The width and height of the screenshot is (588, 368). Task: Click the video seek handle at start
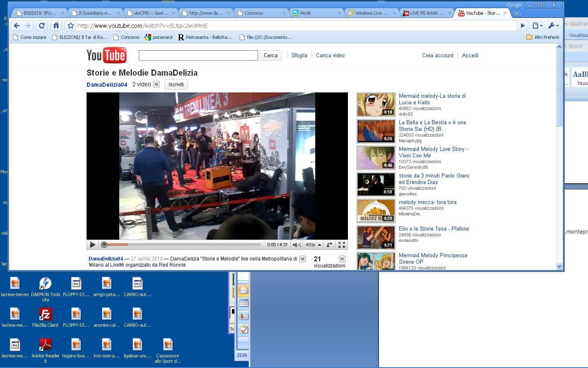[x=104, y=245]
